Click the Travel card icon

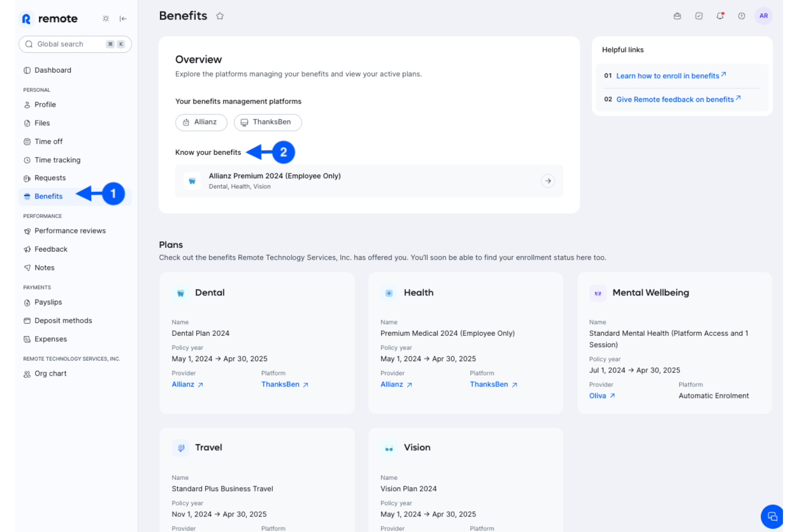[181, 448]
